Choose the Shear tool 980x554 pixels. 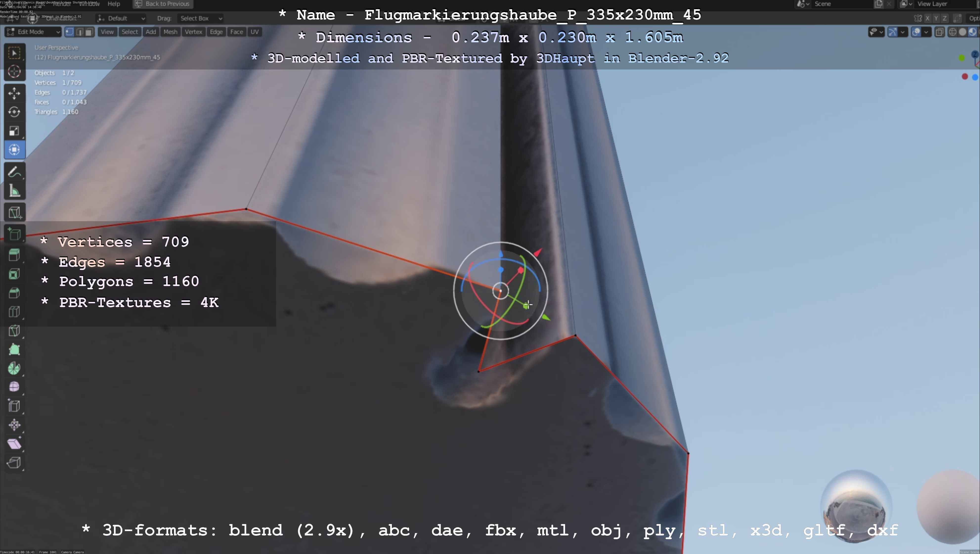[x=14, y=444]
